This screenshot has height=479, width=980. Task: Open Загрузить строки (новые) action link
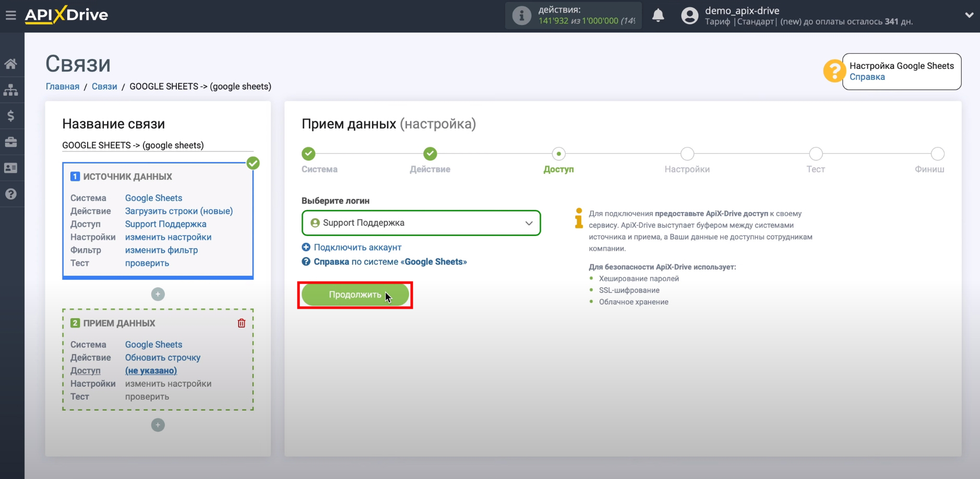tap(179, 211)
